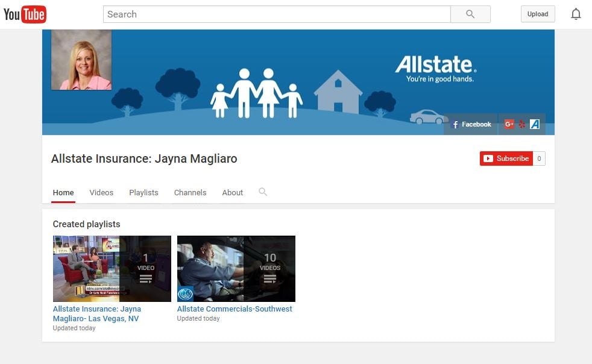This screenshot has width=592, height=364.
Task: Open the Yelp link icon
Action: pyautogui.click(x=522, y=124)
